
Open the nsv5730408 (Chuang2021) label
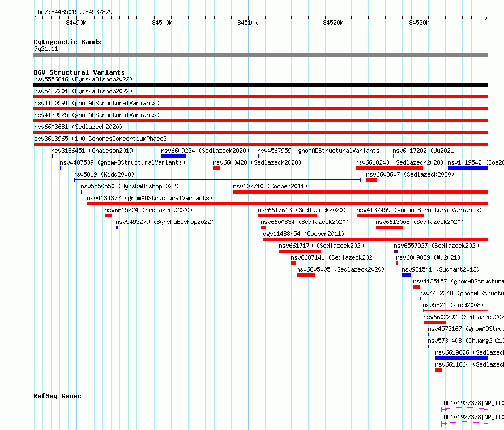[465, 341]
